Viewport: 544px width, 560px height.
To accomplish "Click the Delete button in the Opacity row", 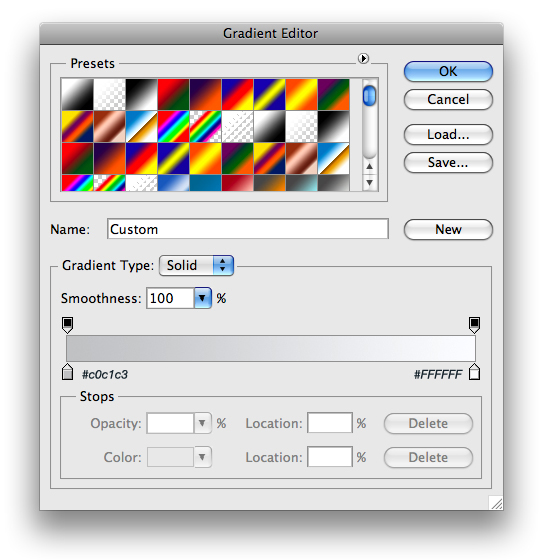I will click(428, 424).
